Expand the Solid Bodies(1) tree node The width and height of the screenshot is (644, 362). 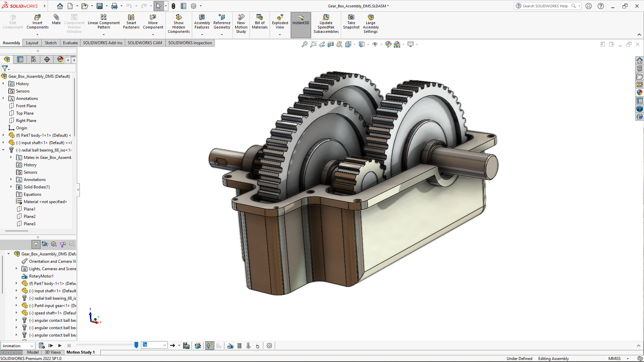[x=11, y=187]
